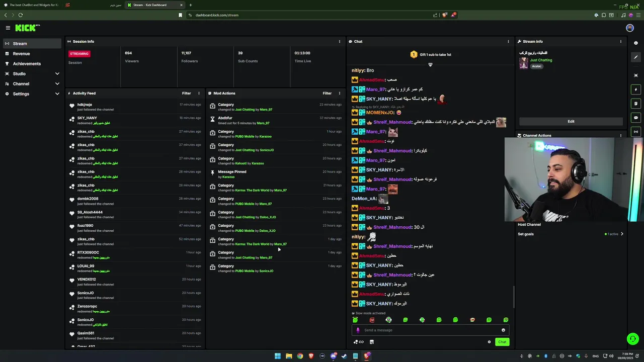Click the hdkjneje follow entry in Activity Feed
644x362 pixels.
[x=135, y=107]
